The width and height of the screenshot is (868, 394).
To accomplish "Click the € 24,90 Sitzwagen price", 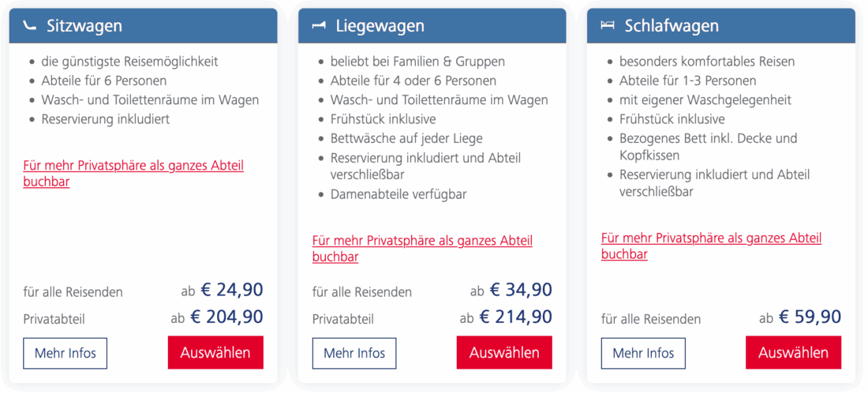I will 231,290.
